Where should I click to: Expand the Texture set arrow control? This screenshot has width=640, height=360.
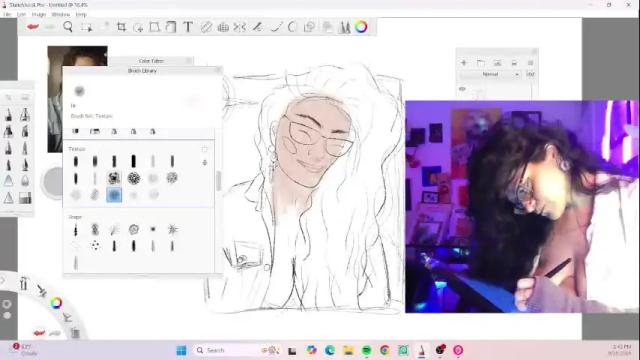204,162
